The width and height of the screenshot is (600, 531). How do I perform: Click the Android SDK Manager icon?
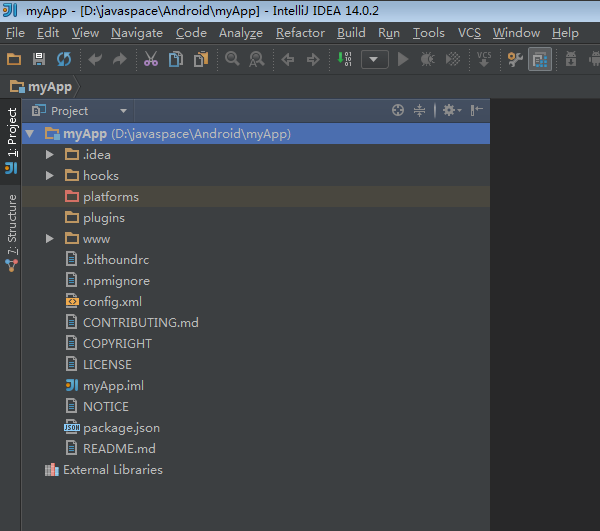tap(571, 59)
